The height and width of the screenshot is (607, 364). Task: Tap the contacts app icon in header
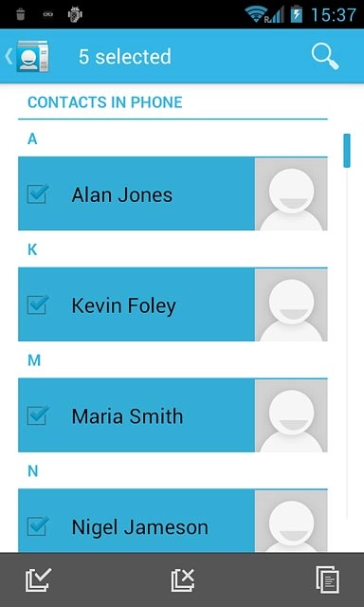point(32,56)
